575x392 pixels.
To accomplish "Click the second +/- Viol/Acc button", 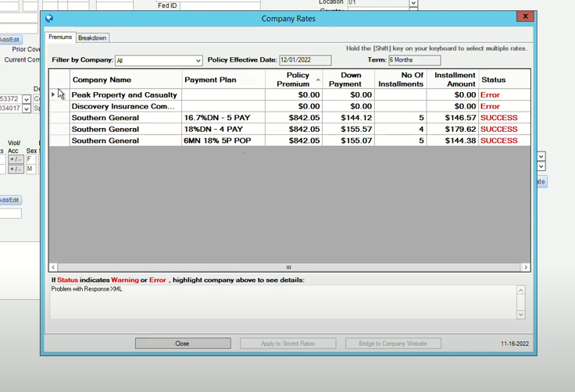I will click(x=16, y=169).
